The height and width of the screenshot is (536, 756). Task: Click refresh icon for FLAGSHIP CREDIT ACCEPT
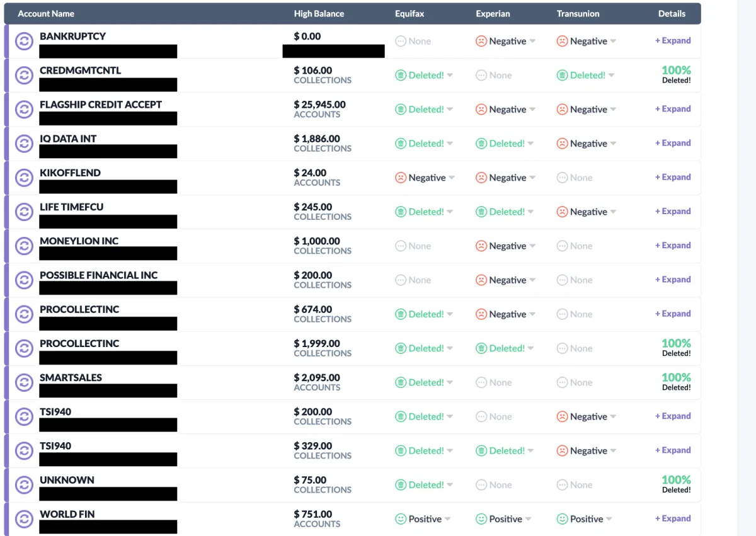(x=24, y=110)
